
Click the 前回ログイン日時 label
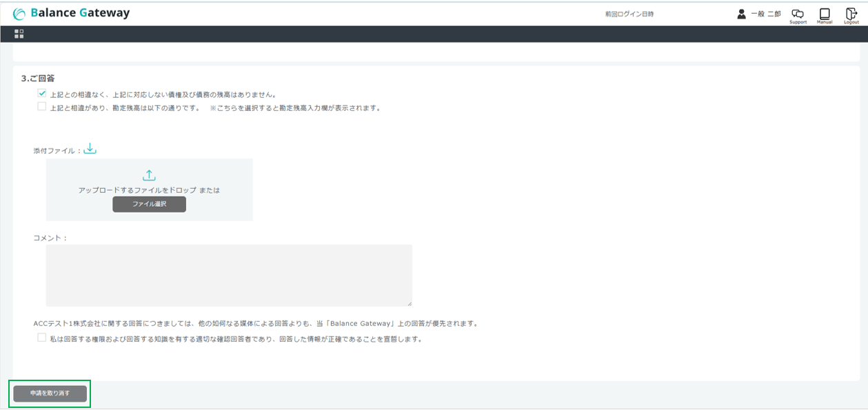pyautogui.click(x=629, y=14)
